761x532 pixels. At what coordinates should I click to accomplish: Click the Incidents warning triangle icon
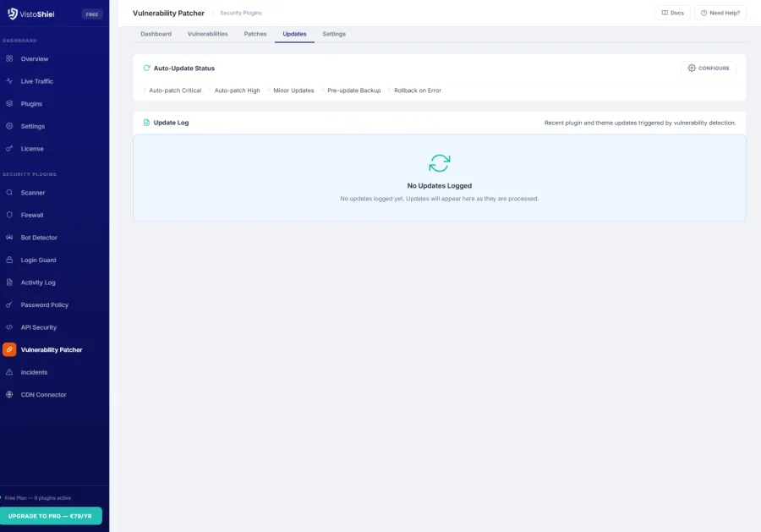(11, 372)
